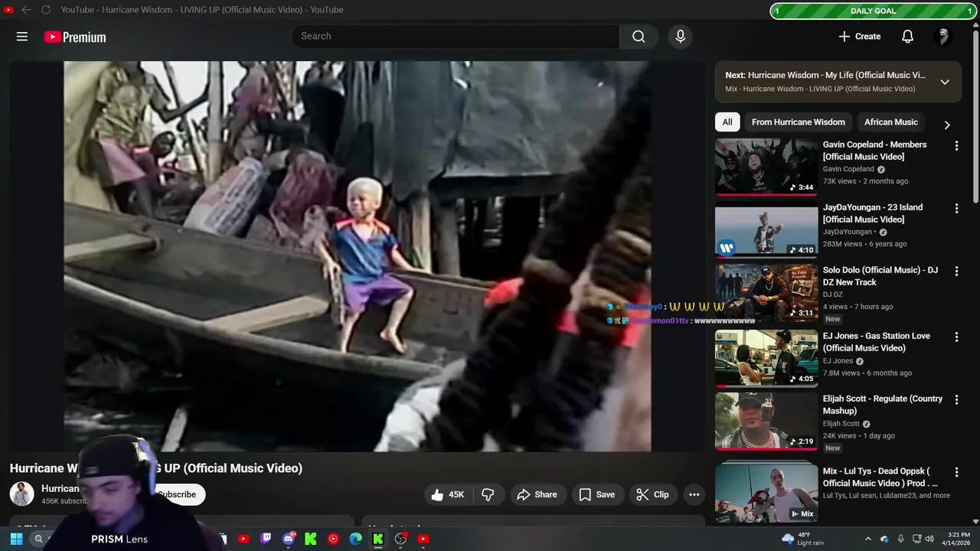Open EJ Jones Gas Station Love title
This screenshot has width=980, height=551.
point(877,342)
